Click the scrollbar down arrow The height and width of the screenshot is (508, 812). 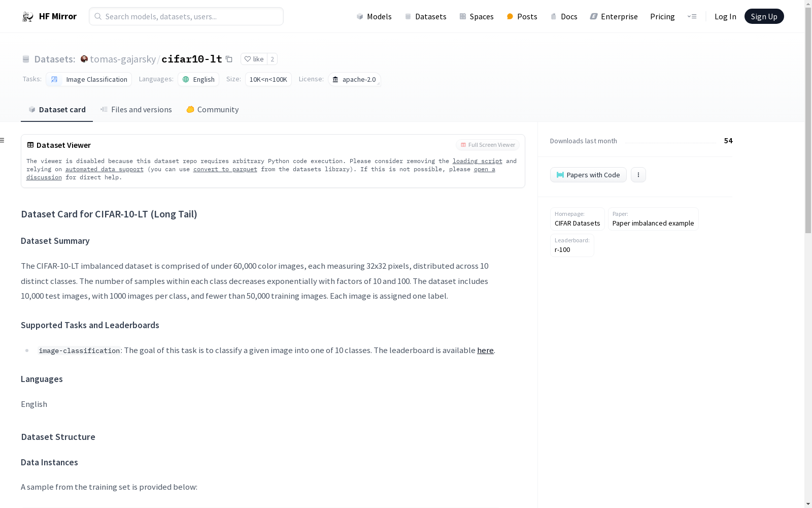pyautogui.click(x=808, y=504)
